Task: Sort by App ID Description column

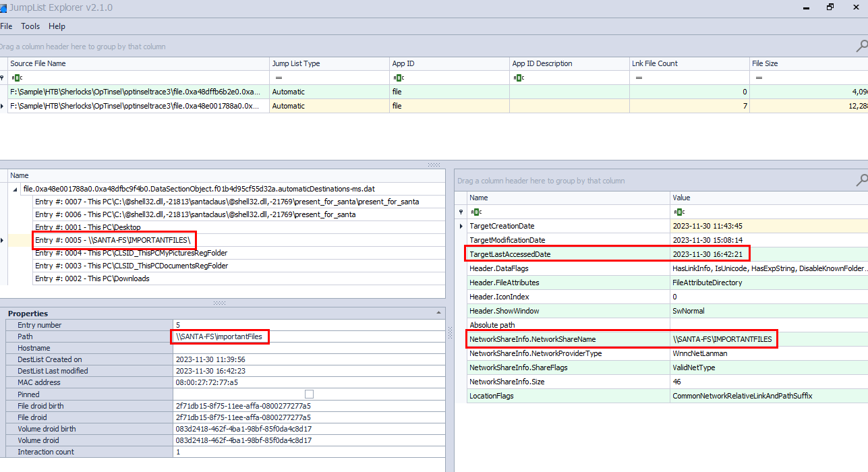Action: 569,63
